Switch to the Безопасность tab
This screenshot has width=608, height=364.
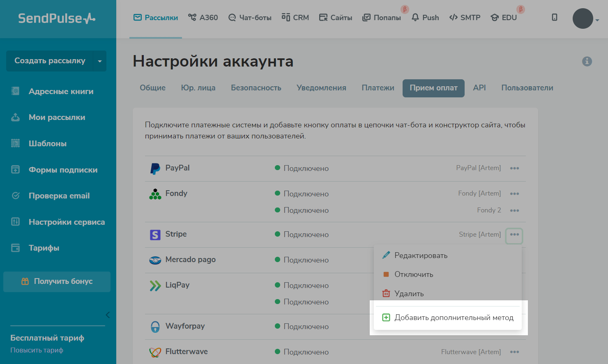[x=256, y=88]
